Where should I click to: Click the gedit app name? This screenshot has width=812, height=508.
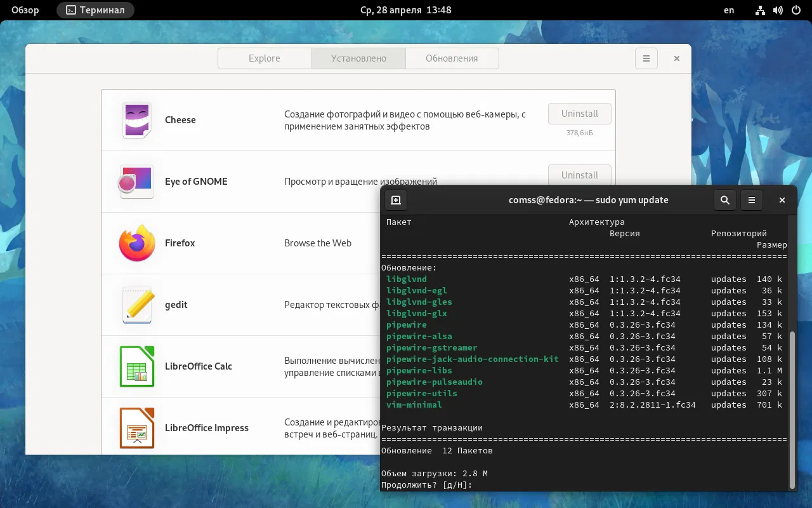176,305
